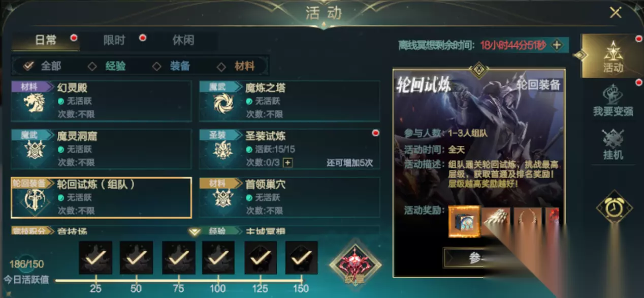This screenshot has width=644, height=298.
Task: Expand the activity list with down arrow
Action: pyautogui.click(x=195, y=232)
